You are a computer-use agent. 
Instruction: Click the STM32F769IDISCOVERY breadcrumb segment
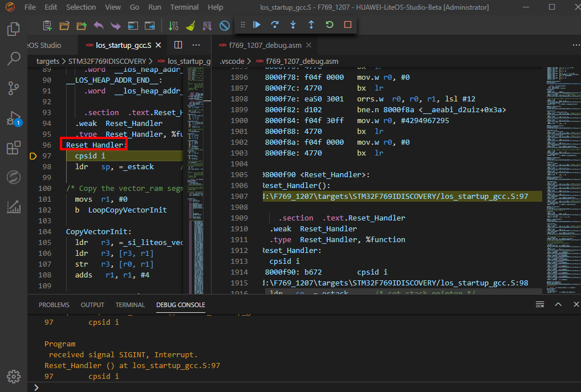(x=107, y=61)
